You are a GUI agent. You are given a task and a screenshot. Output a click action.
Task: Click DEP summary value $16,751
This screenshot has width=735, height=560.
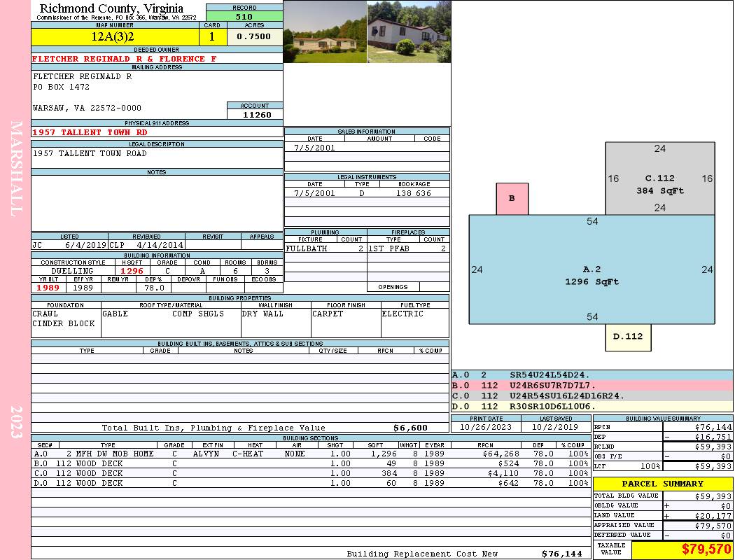point(713,437)
